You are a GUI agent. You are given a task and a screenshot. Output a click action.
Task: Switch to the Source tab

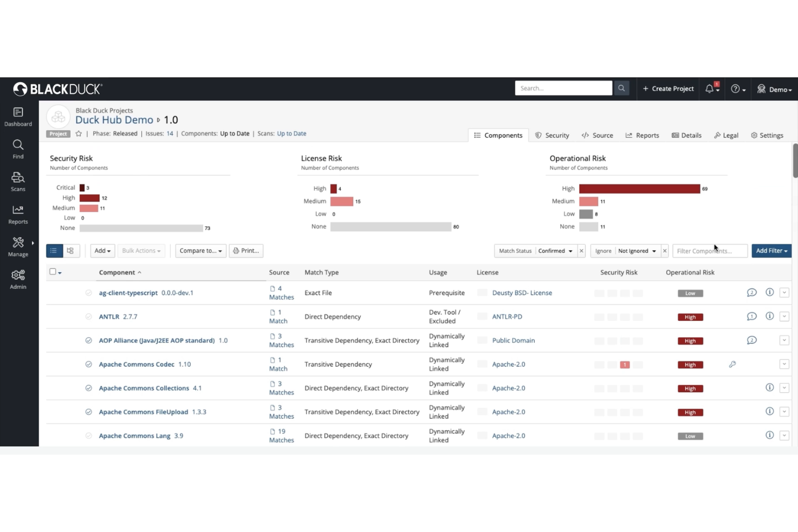[x=597, y=135]
